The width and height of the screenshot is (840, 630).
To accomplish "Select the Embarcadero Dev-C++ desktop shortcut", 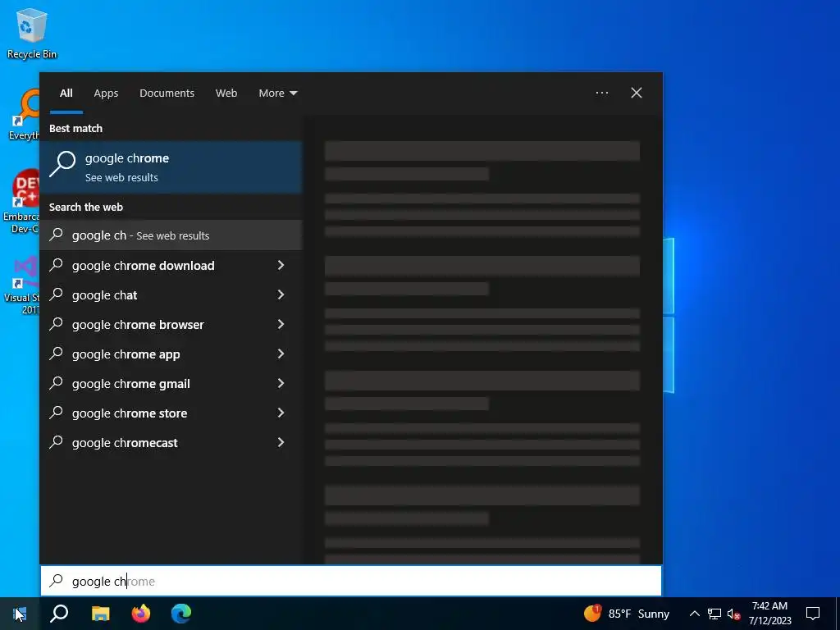I will coord(21,202).
